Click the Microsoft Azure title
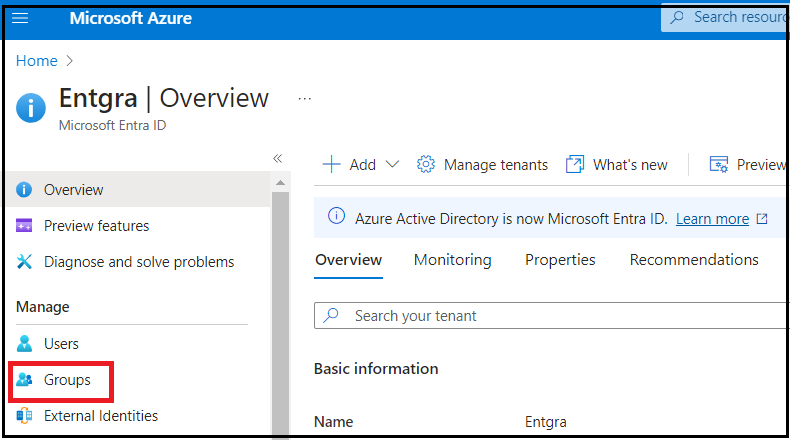 (130, 18)
